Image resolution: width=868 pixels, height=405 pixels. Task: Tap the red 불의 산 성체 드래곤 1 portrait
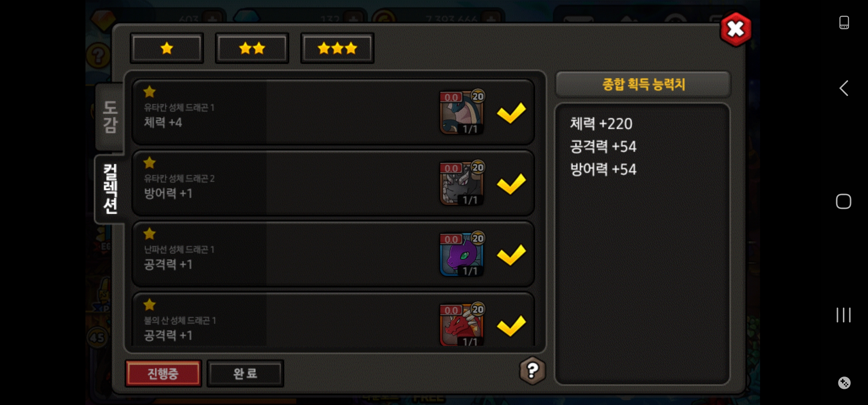(x=462, y=324)
